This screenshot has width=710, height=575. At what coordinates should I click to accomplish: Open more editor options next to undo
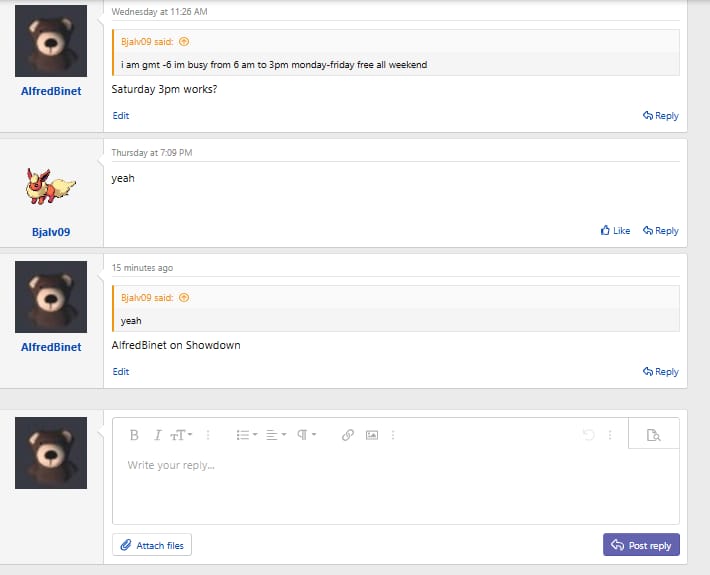[610, 435]
